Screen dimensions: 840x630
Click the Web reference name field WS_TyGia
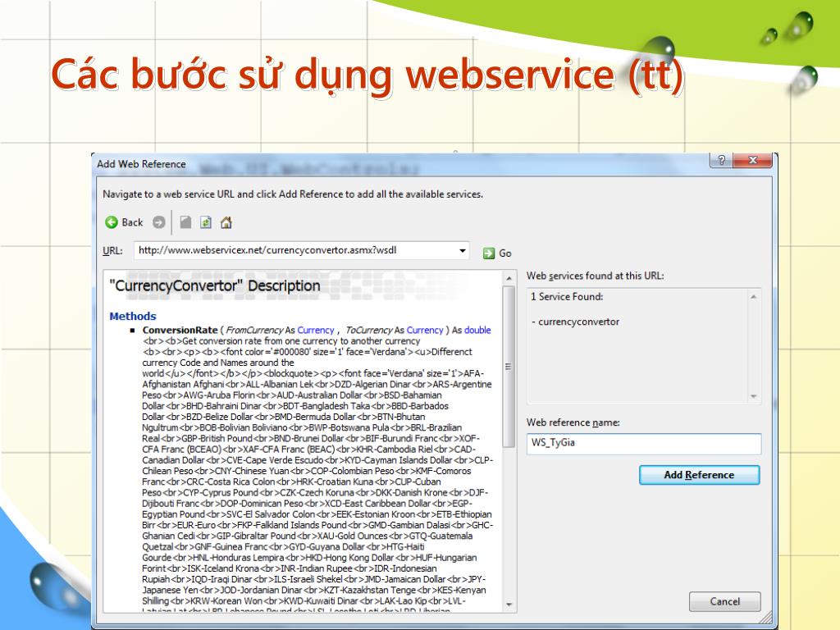(x=643, y=444)
